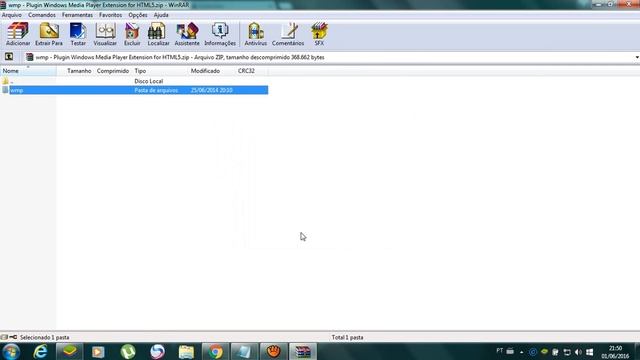Launch the Assistente wizard
Screen dimensions: 640x360
click(x=187, y=34)
